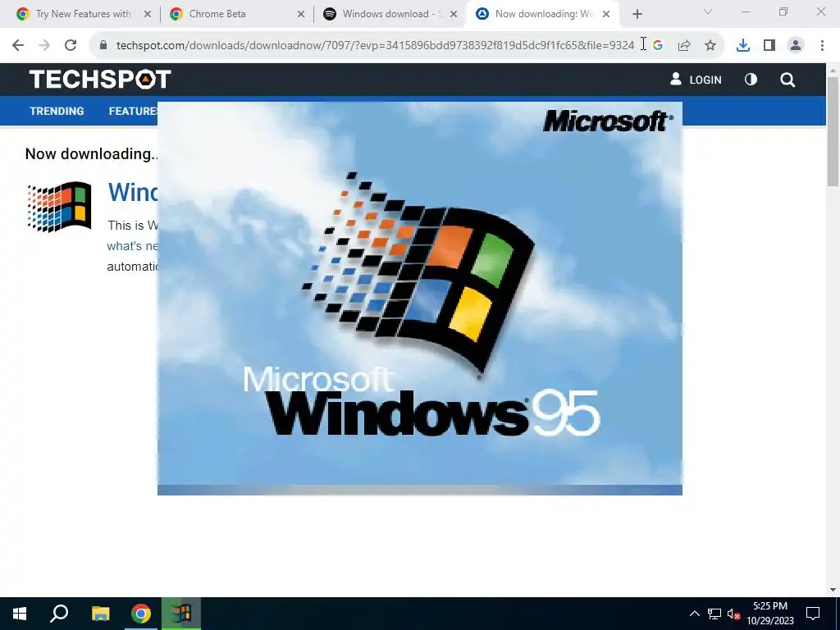
Task: Open Chrome side panel icon
Action: (x=769, y=46)
